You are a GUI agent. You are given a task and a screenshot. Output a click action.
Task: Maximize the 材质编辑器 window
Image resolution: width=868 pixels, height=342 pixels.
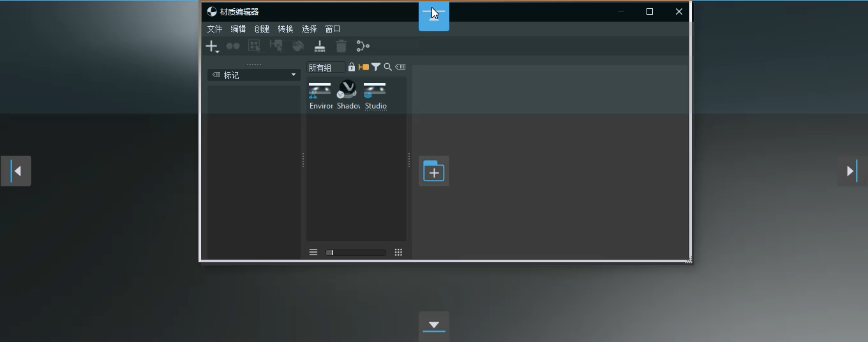(650, 11)
